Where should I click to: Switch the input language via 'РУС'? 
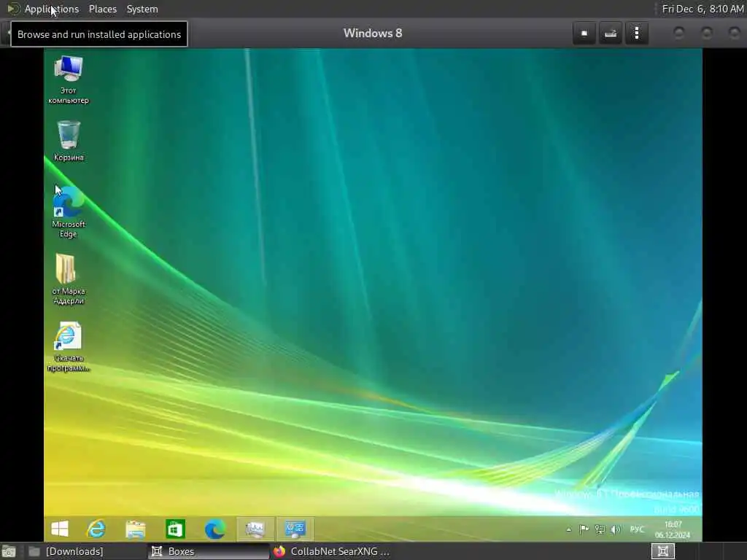pos(637,529)
